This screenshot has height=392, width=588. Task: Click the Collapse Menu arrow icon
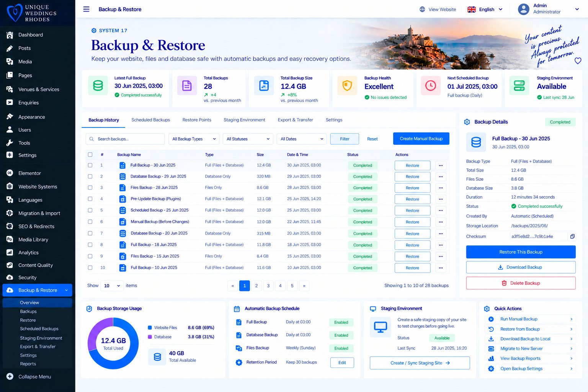(10, 377)
